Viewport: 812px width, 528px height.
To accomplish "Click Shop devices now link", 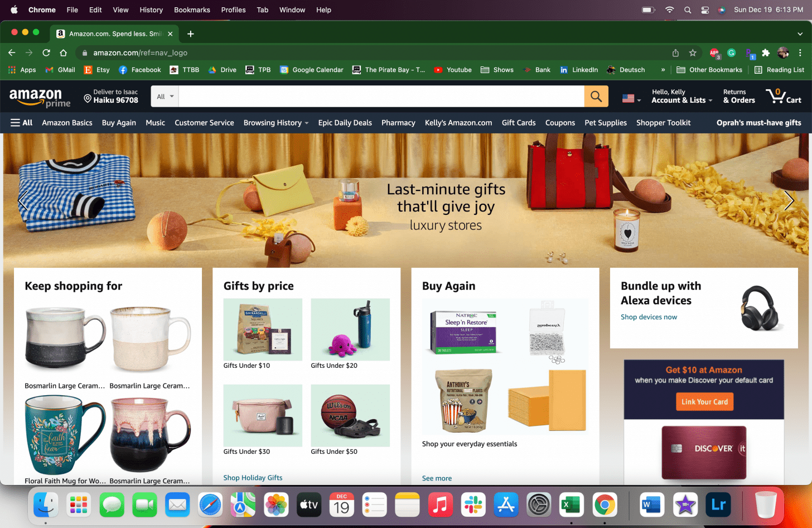I will tap(649, 317).
